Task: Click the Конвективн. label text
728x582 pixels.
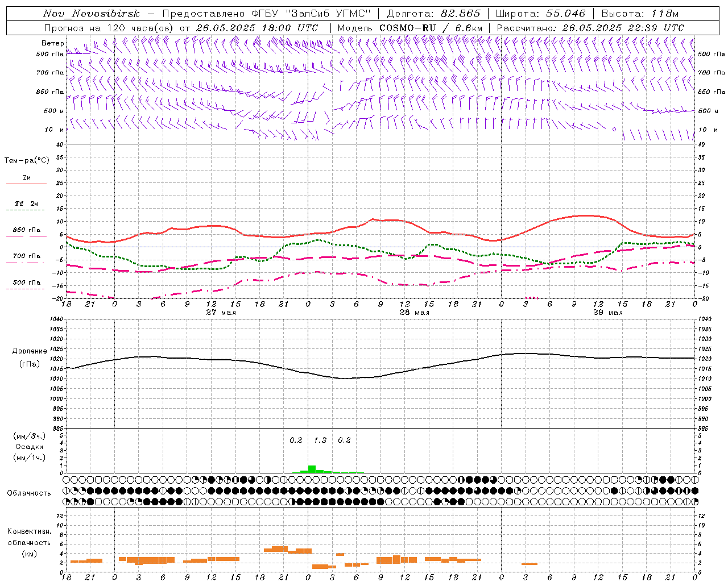Action: (30, 531)
